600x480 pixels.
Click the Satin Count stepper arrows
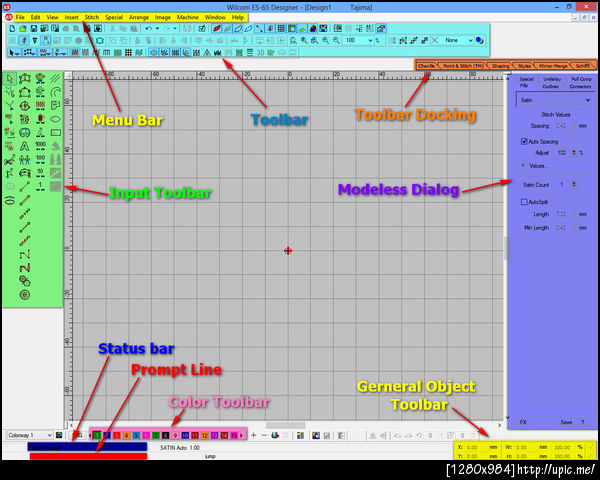[x=574, y=184]
